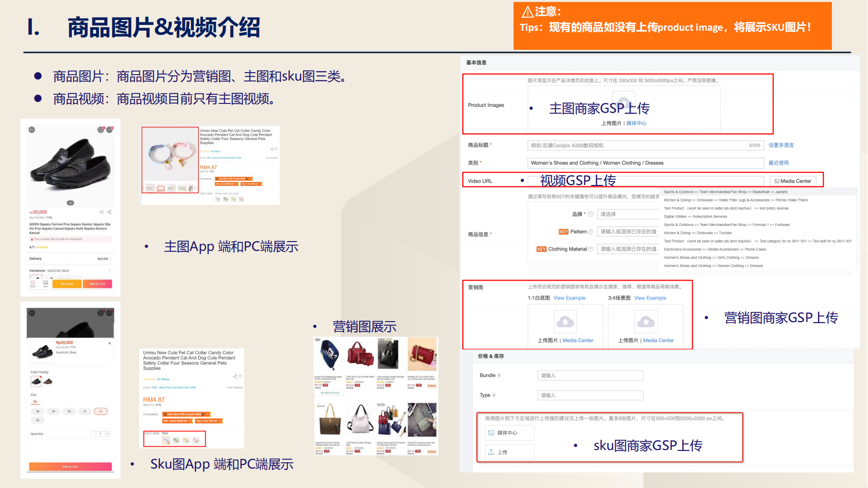
Task: Click the question-mark help icon next to 品牌
Action: pyautogui.click(x=590, y=215)
